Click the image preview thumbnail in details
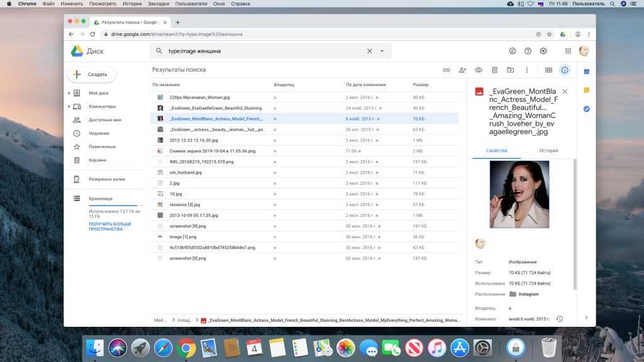644x362 pixels. [x=519, y=194]
